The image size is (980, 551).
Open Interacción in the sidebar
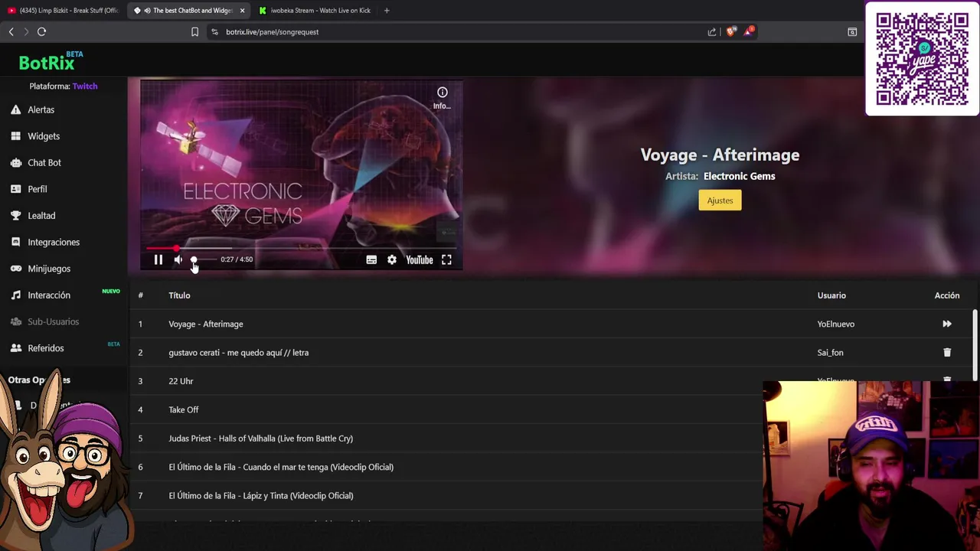click(x=49, y=295)
